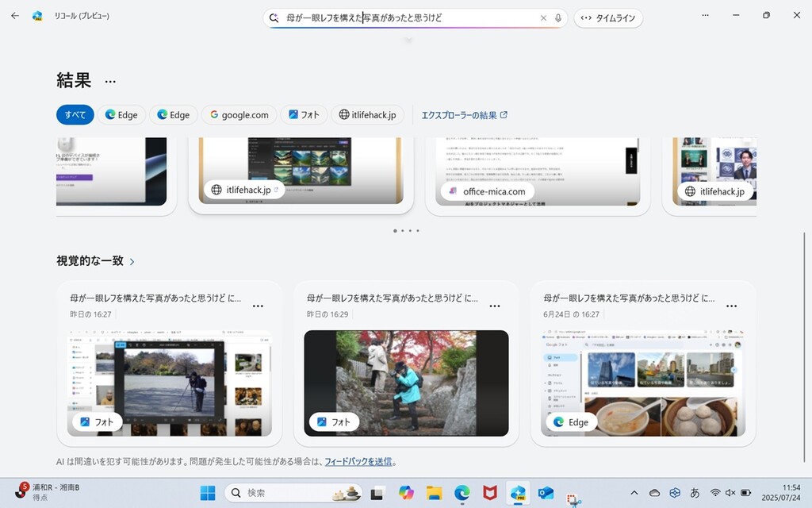
Task: Open the Google Photos Edge snapshot
Action: pyautogui.click(x=642, y=383)
